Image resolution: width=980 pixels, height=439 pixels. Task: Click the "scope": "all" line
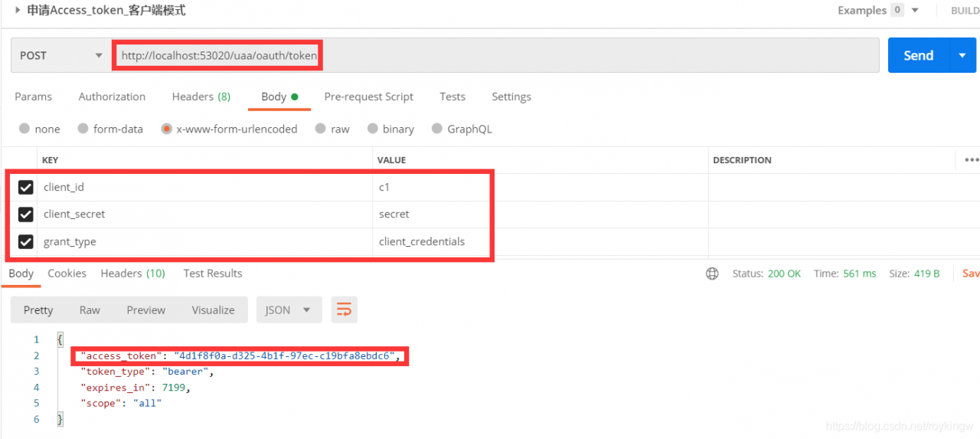tap(121, 403)
